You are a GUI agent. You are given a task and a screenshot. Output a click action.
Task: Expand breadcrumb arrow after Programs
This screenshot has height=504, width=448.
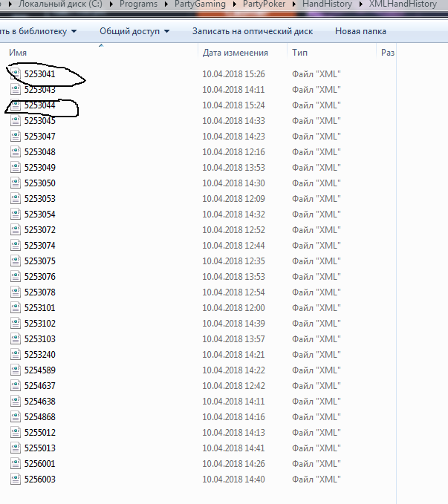[x=166, y=4]
